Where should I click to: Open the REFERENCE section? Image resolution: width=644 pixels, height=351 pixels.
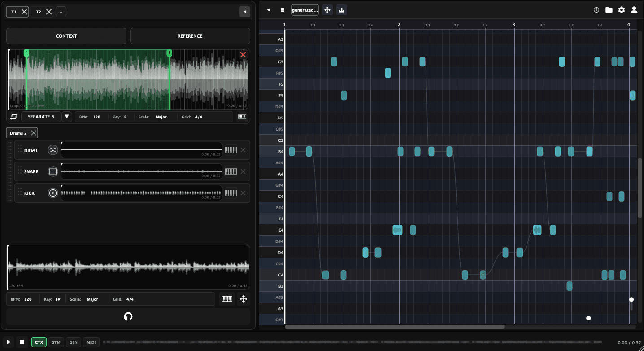pyautogui.click(x=190, y=36)
